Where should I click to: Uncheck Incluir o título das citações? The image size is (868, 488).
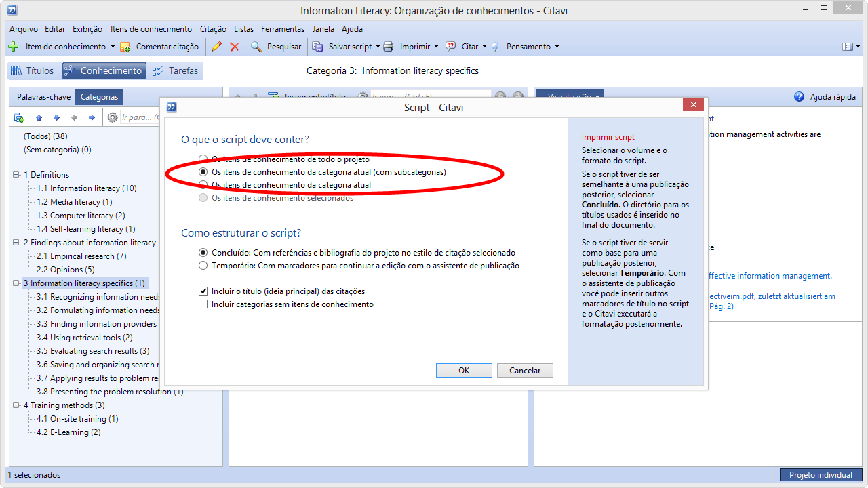203,291
